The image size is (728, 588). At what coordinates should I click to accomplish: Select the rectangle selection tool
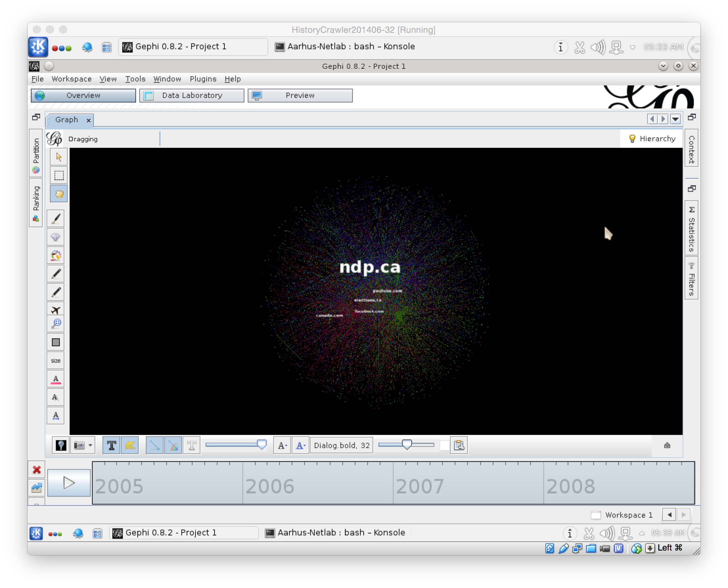[59, 175]
